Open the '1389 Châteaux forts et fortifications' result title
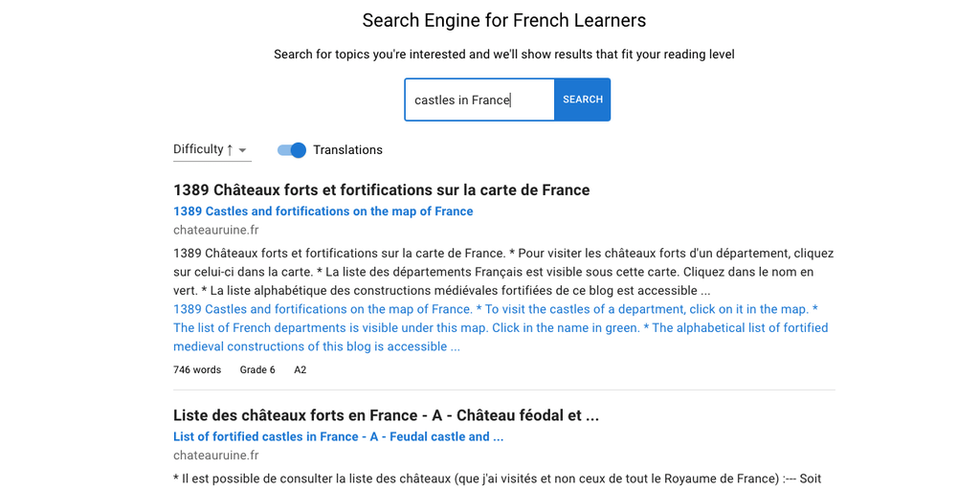 coord(381,189)
